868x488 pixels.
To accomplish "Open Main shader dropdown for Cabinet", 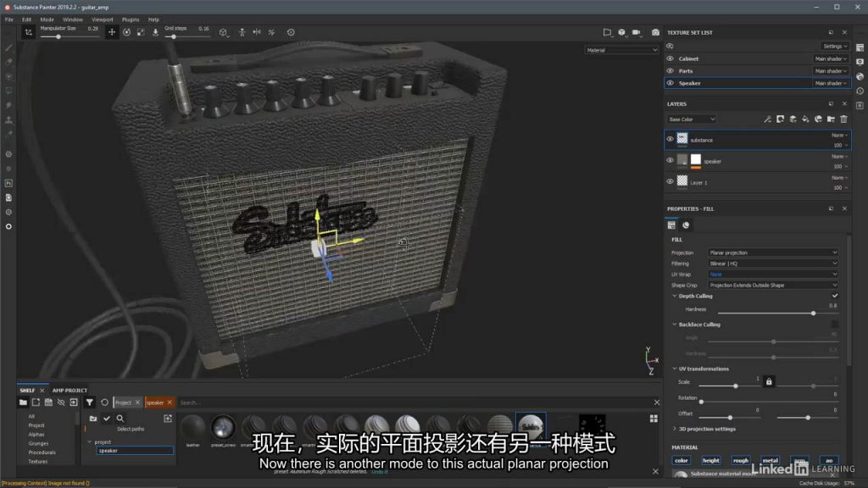I will click(x=831, y=58).
